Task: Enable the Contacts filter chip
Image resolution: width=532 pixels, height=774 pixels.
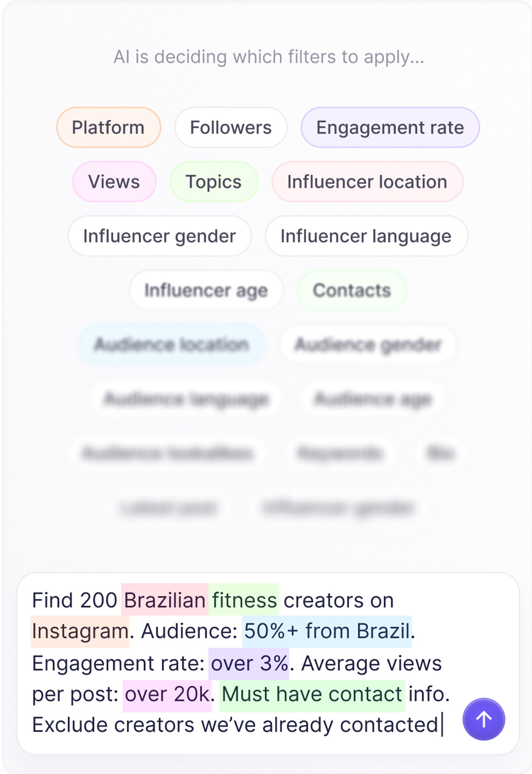Action: coord(352,290)
